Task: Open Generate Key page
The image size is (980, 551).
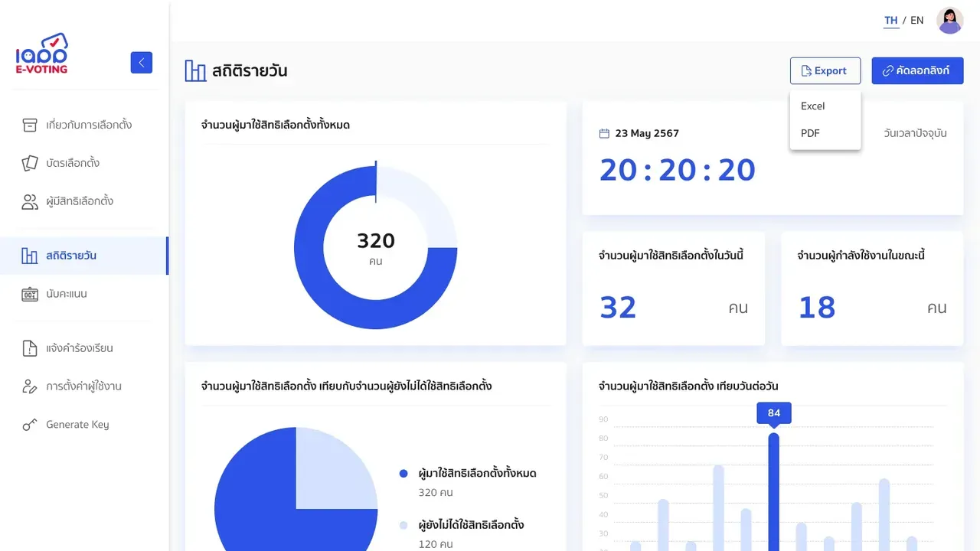Action: (84, 425)
